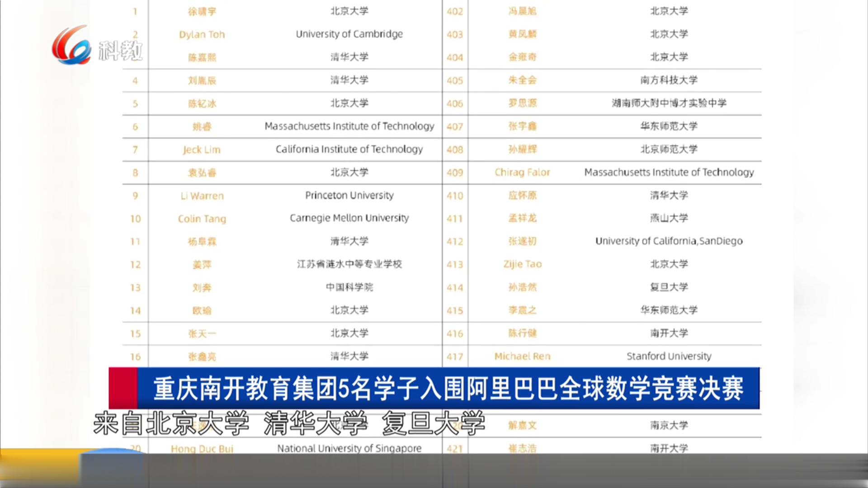This screenshot has height=488, width=868.
Task: Click the red block on news banner
Action: point(123,388)
